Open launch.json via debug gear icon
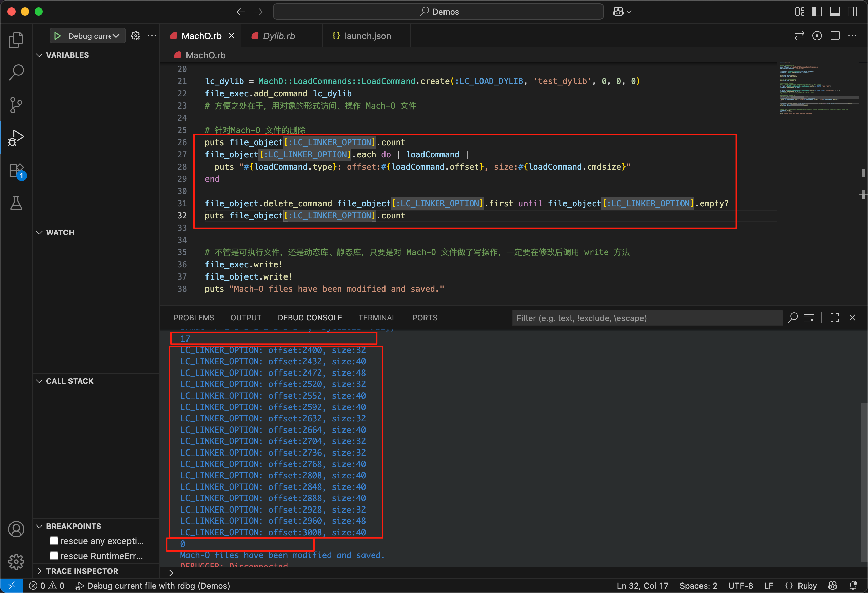This screenshot has height=593, width=868. pyautogui.click(x=136, y=36)
